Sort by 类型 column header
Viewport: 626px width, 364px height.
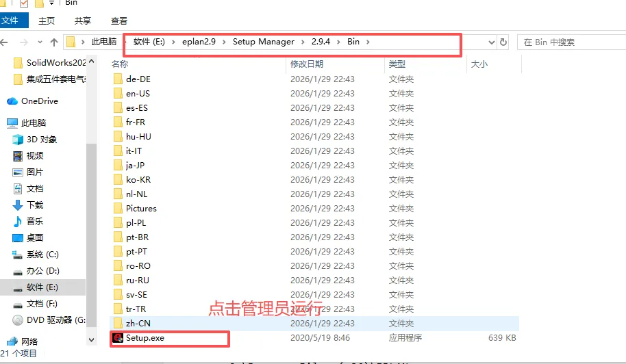point(397,64)
